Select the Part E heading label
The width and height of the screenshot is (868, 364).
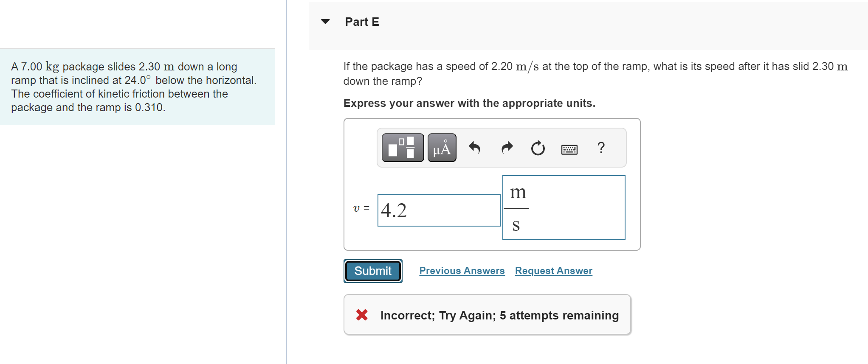(362, 22)
